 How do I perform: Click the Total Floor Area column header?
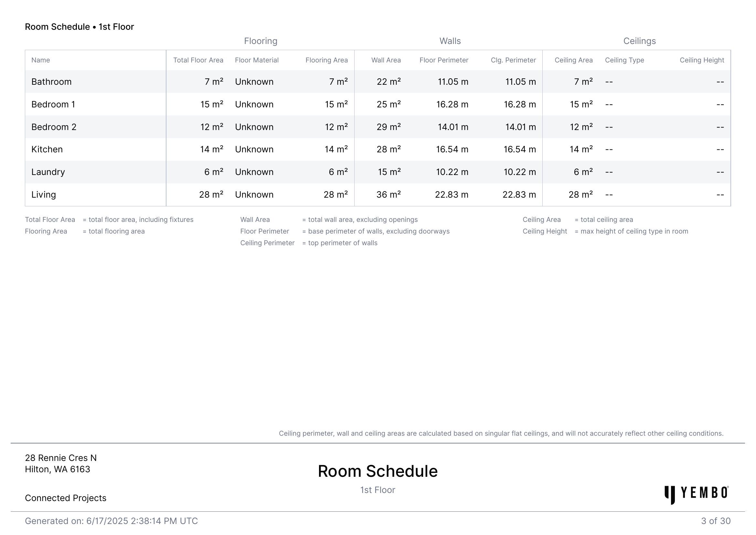click(198, 60)
